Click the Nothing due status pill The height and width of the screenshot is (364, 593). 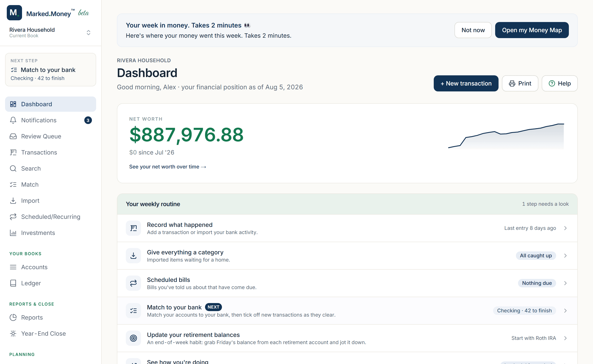[537, 283]
